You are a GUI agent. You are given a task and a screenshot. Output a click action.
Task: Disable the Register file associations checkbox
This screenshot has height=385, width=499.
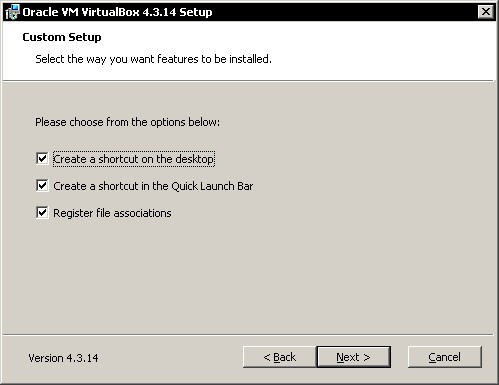(x=42, y=213)
